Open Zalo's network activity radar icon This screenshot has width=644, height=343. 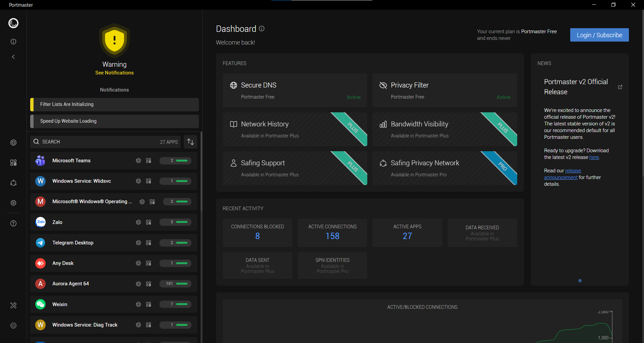[x=138, y=222]
